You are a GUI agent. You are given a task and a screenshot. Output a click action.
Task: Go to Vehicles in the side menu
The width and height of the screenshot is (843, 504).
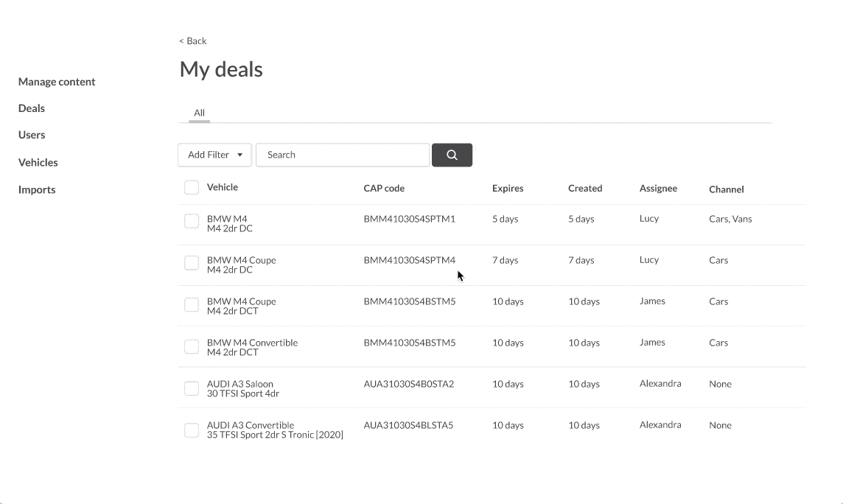click(x=38, y=162)
